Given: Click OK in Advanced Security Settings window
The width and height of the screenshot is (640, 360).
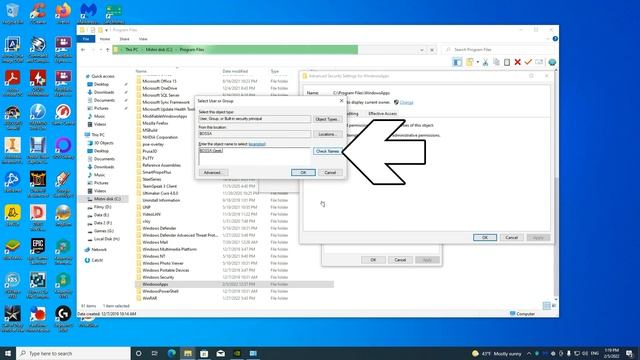Looking at the screenshot, I should [x=485, y=238].
